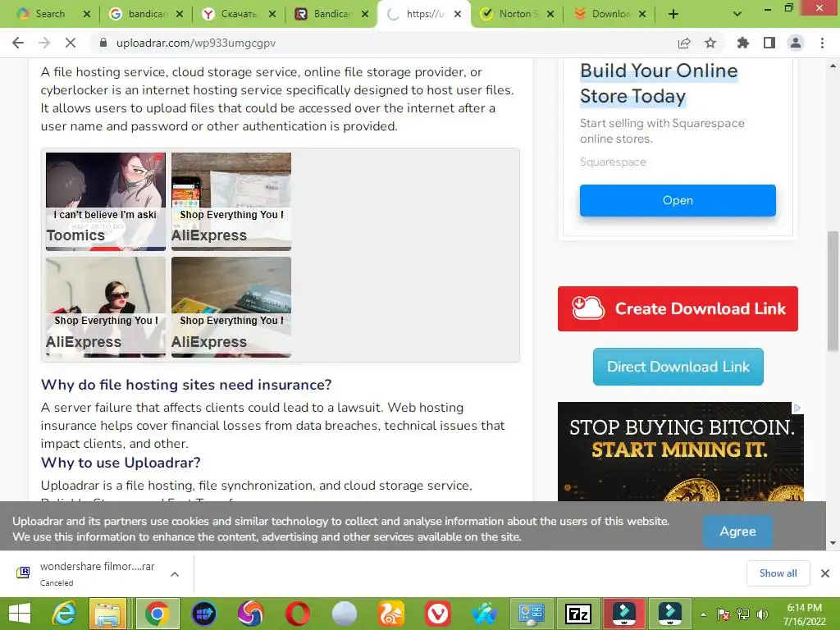Click Show all downloads

pos(778,573)
